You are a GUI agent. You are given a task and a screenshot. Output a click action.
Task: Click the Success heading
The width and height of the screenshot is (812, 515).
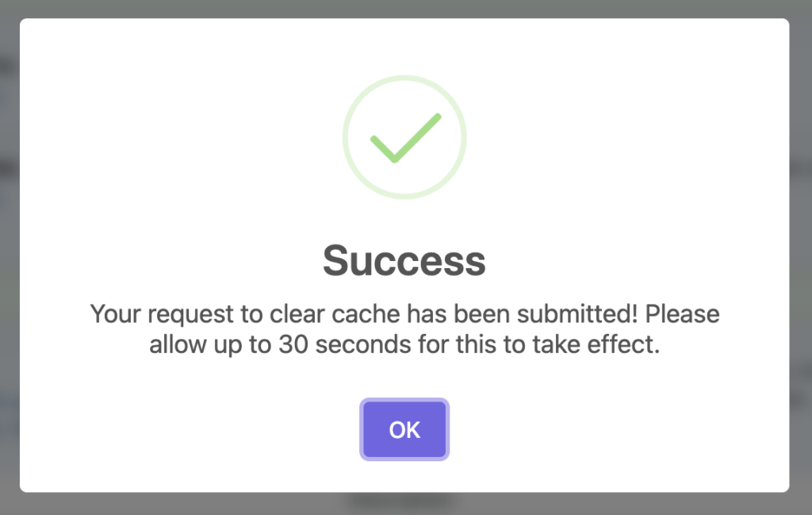[x=404, y=260]
